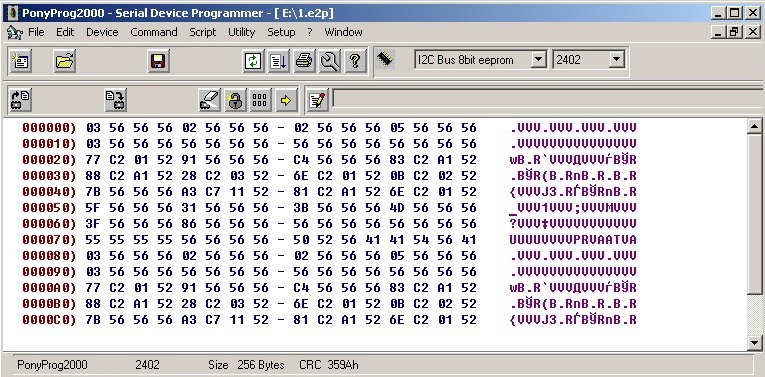Restore the inner document window
This screenshot has height=377, width=765.
point(734,32)
